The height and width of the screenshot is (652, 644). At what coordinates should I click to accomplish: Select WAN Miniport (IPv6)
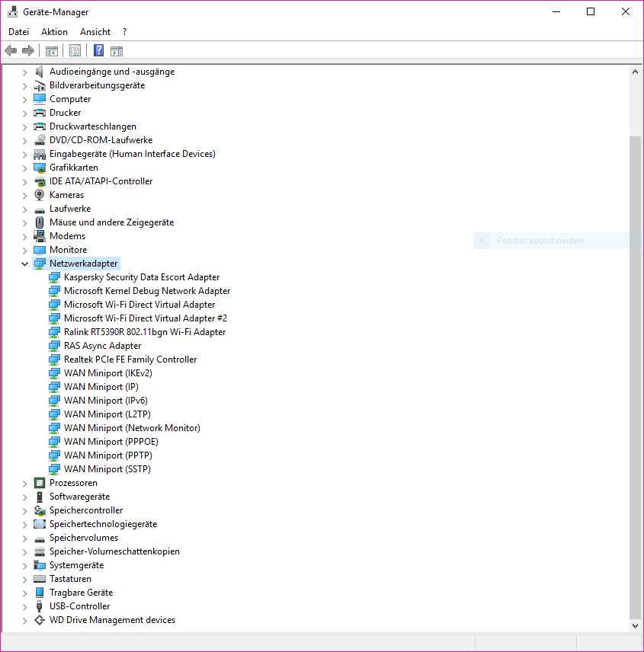pyautogui.click(x=106, y=401)
